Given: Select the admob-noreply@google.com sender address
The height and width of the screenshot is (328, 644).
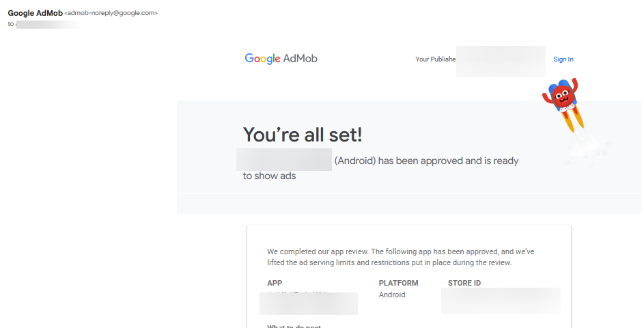Looking at the screenshot, I should 111,13.
